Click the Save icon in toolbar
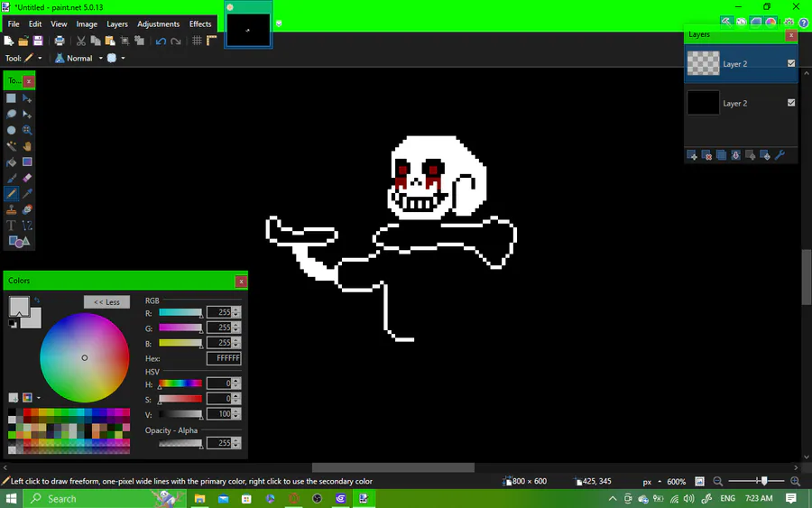 pos(38,41)
